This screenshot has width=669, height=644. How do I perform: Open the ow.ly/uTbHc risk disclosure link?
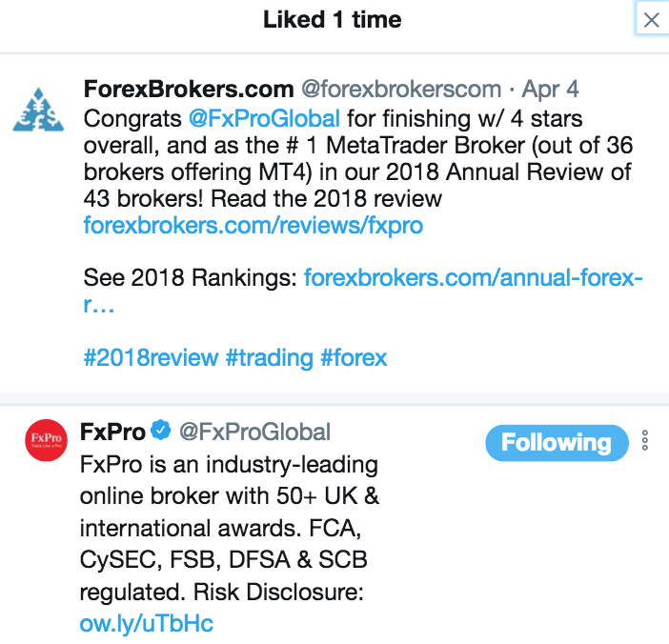click(x=147, y=624)
